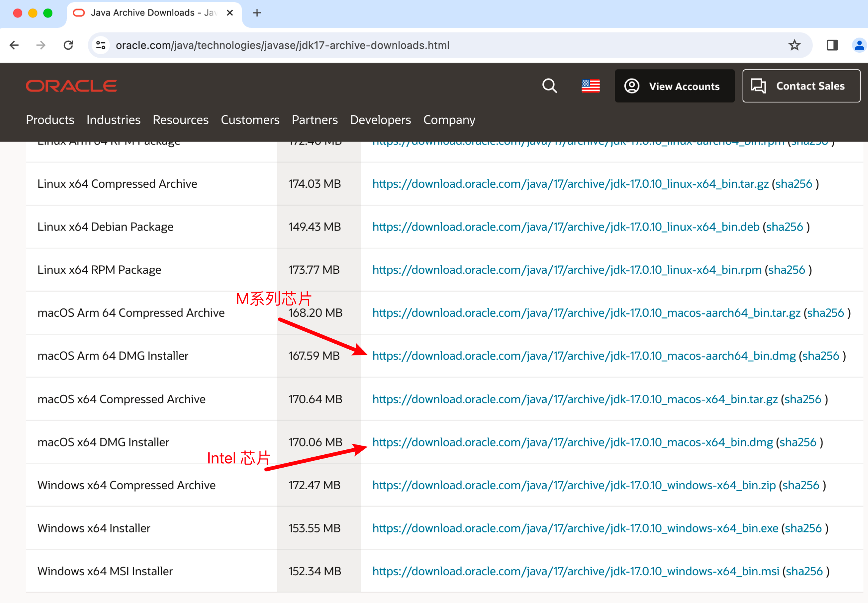Download the windows-x64_bin.exe link
The width and height of the screenshot is (868, 603).
pos(575,528)
